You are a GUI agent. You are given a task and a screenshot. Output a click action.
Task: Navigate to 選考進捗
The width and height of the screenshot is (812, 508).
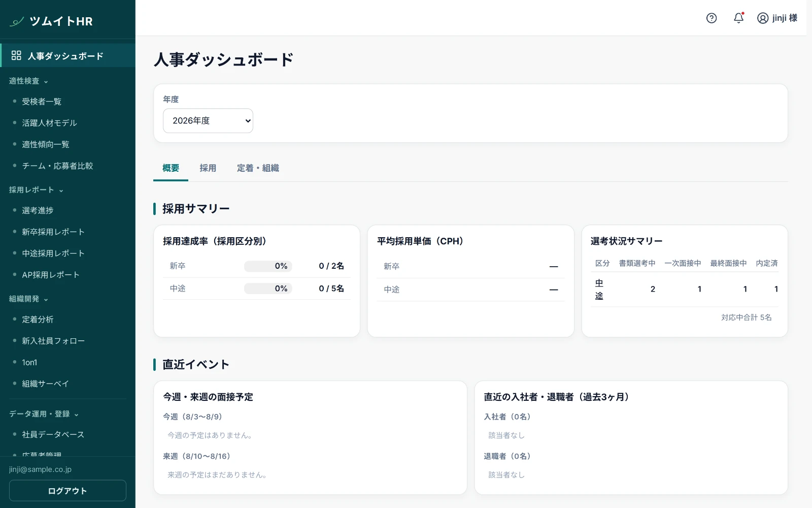tap(38, 210)
